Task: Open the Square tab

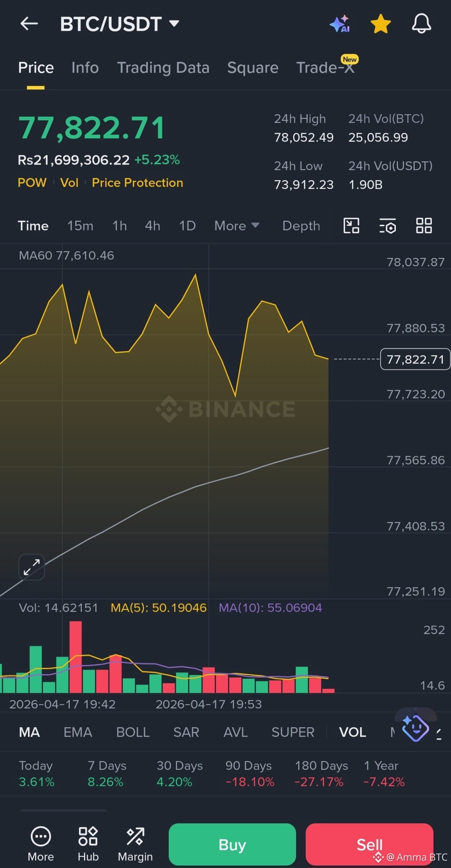Action: 253,68
